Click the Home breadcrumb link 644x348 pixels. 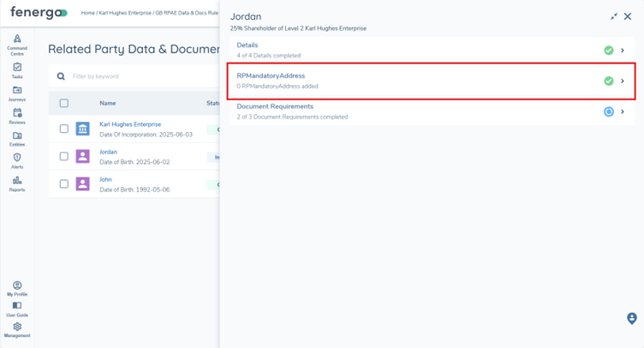pyautogui.click(x=87, y=13)
